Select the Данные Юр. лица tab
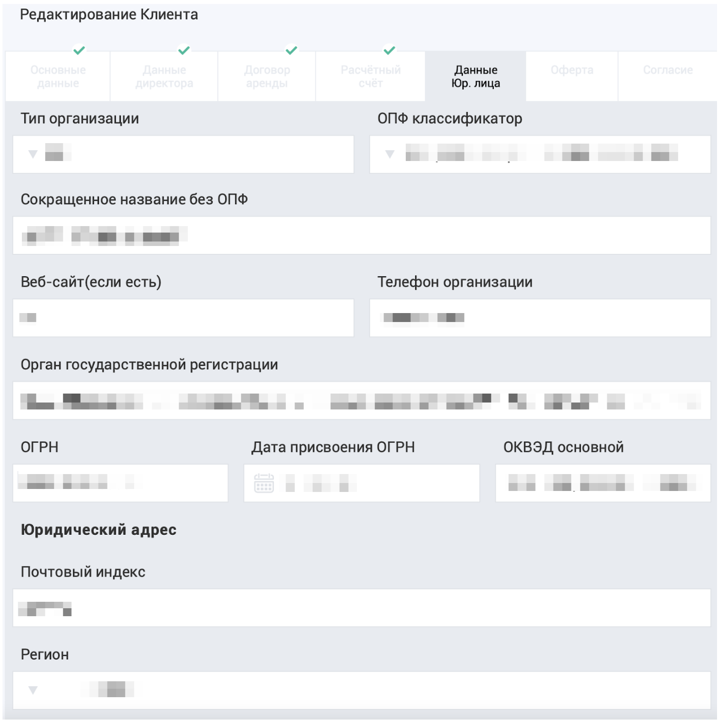The image size is (723, 728). click(475, 77)
